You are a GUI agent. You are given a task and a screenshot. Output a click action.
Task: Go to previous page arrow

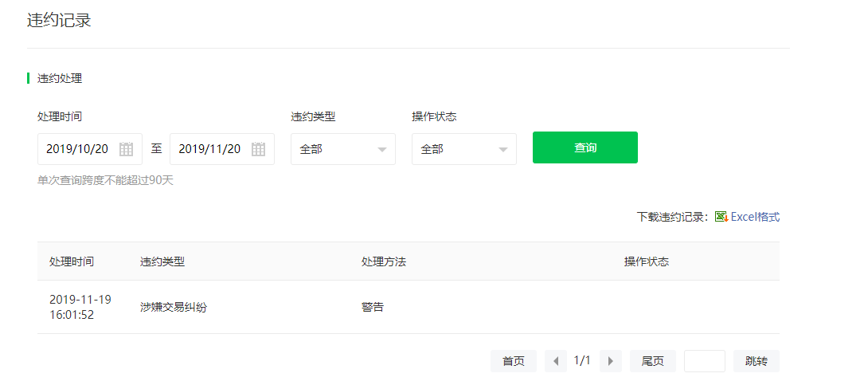click(556, 361)
